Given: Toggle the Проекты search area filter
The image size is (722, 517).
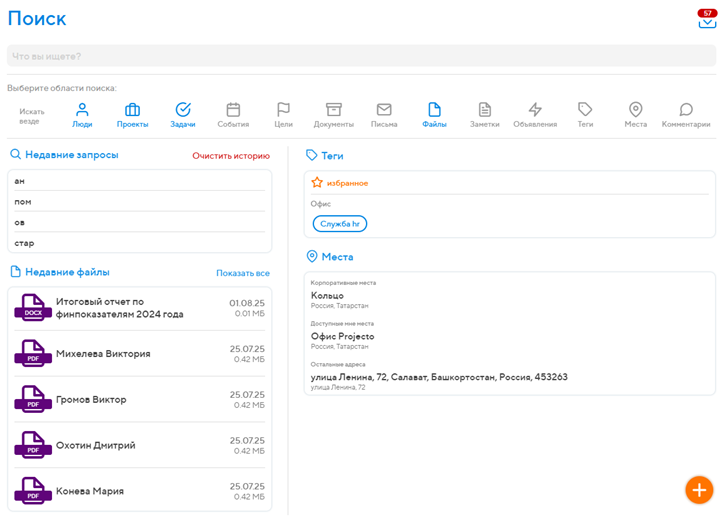Looking at the screenshot, I should tap(132, 115).
